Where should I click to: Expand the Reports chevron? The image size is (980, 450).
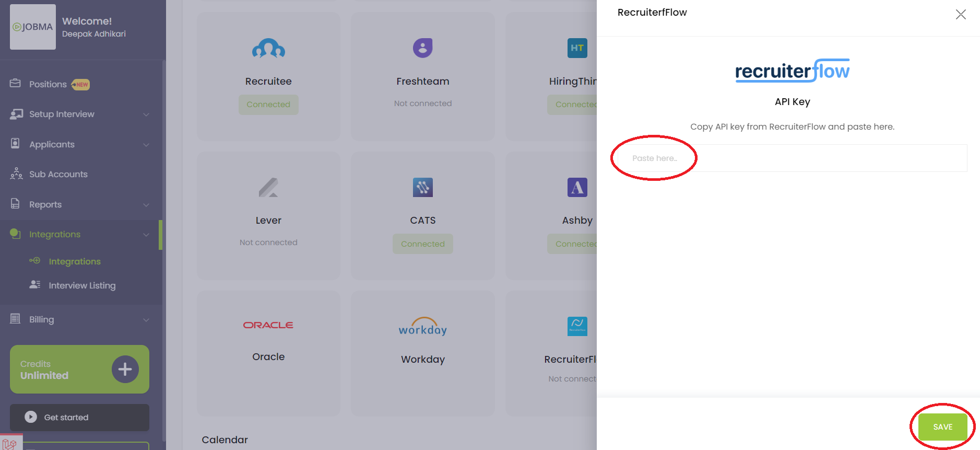146,205
